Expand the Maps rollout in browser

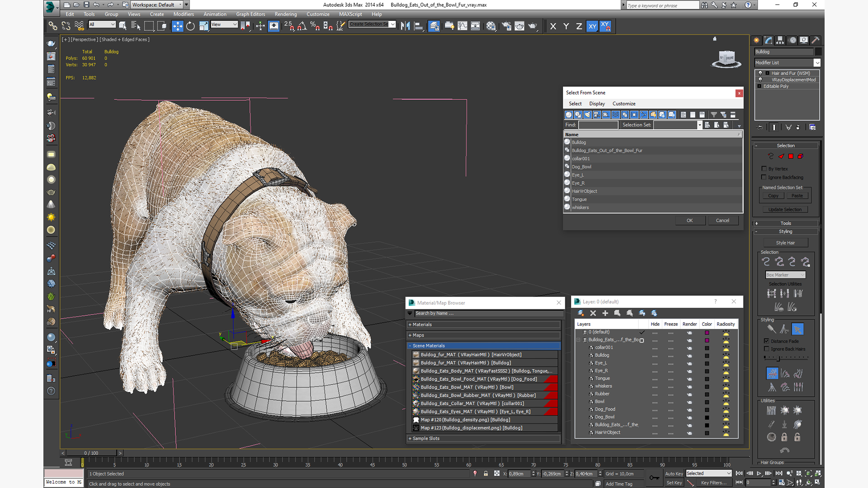tap(484, 335)
